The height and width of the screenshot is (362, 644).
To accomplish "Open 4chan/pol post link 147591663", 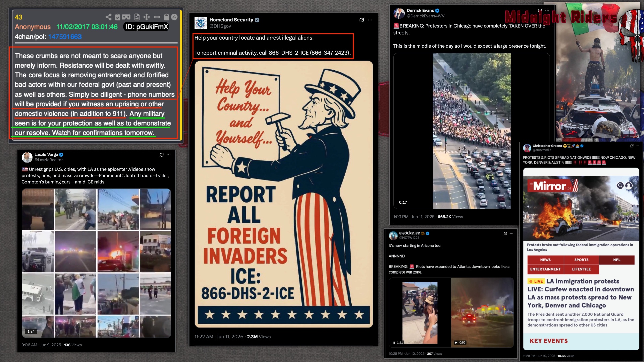I will click(65, 37).
